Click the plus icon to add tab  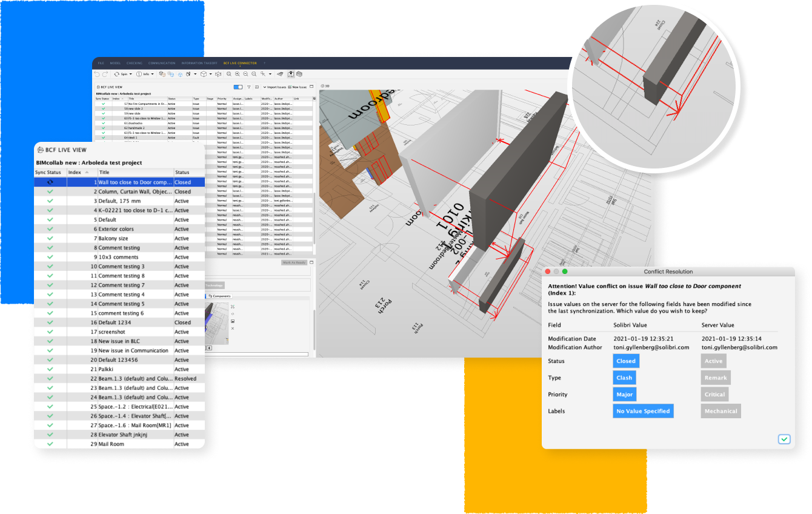(x=264, y=63)
